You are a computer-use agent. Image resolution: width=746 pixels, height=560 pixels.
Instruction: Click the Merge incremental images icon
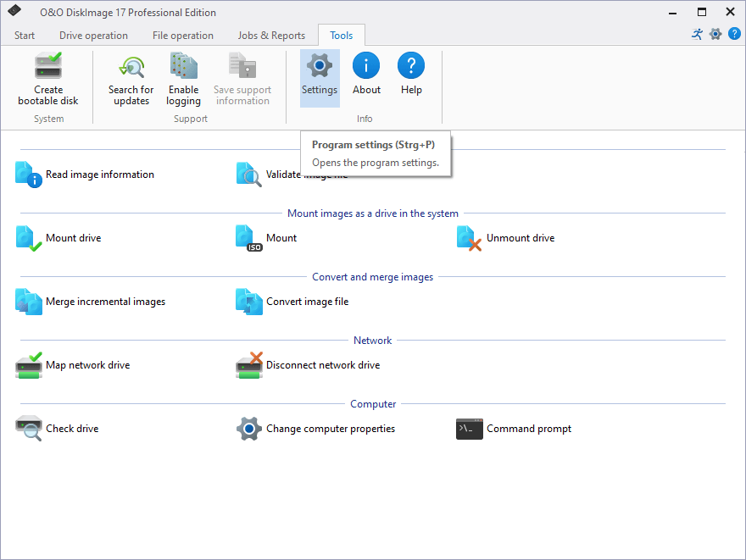pos(28,302)
